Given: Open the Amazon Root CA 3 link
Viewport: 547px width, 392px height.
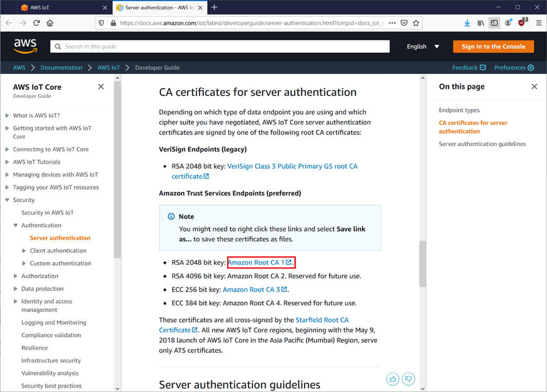Looking at the screenshot, I should pyautogui.click(x=255, y=289).
